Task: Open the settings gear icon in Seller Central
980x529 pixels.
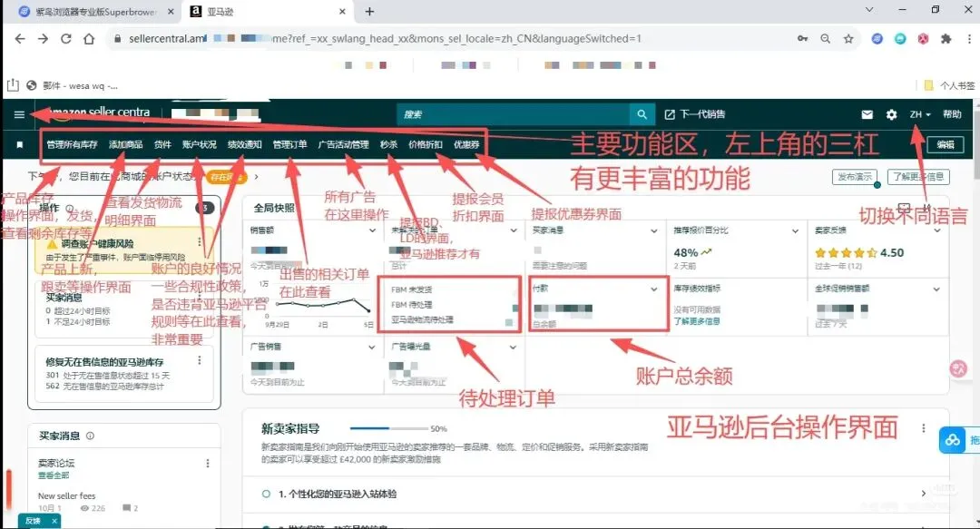Action: (x=891, y=114)
